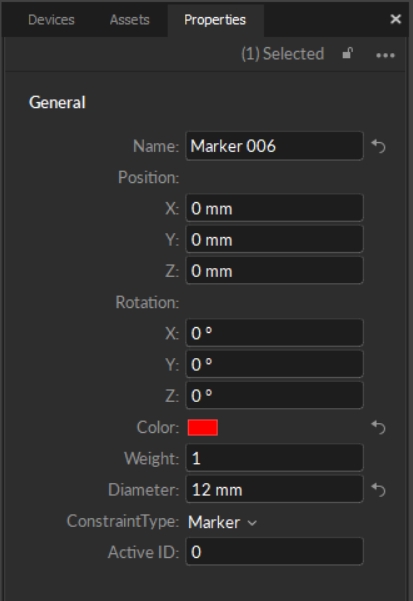Click the Position X input field
The image size is (413, 601).
click(x=274, y=208)
